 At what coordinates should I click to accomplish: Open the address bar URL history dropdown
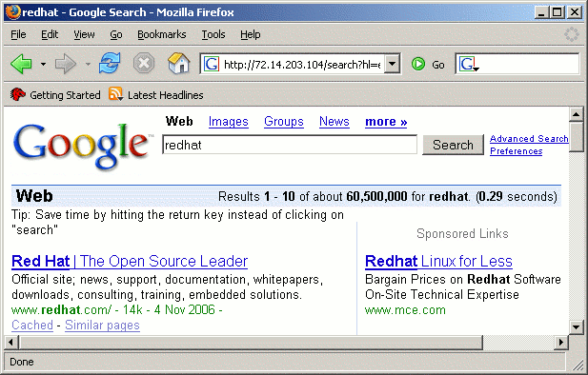pyautogui.click(x=393, y=64)
